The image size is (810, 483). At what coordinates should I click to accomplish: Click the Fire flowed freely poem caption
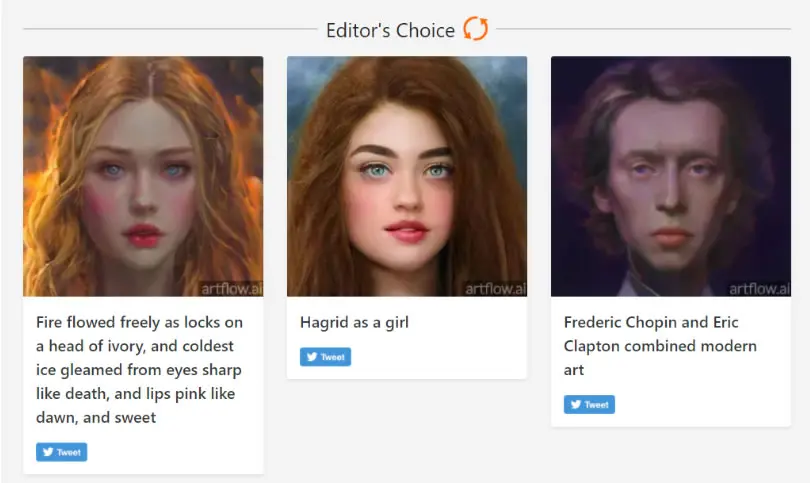139,370
